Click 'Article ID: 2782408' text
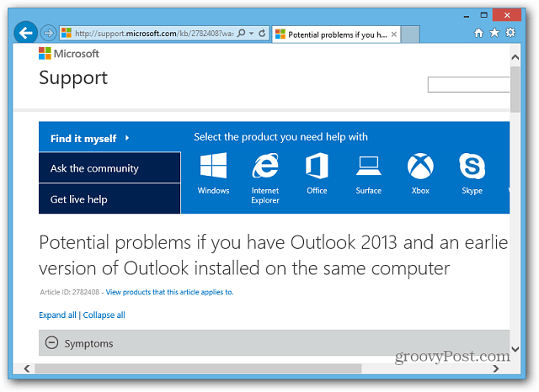 (x=69, y=292)
